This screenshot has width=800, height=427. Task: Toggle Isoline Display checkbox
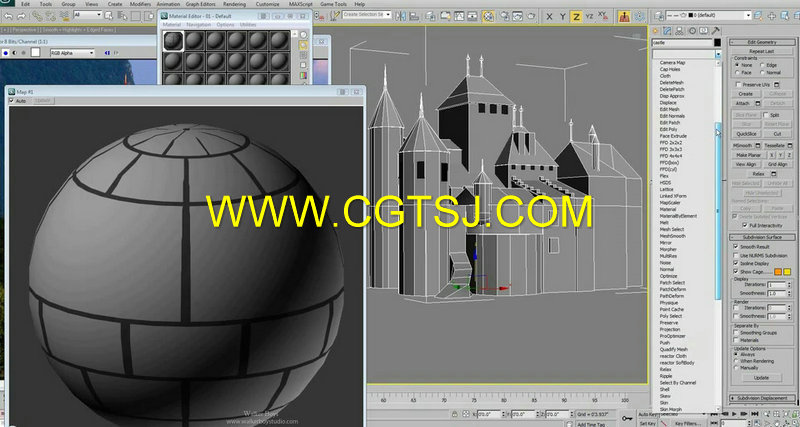click(736, 263)
